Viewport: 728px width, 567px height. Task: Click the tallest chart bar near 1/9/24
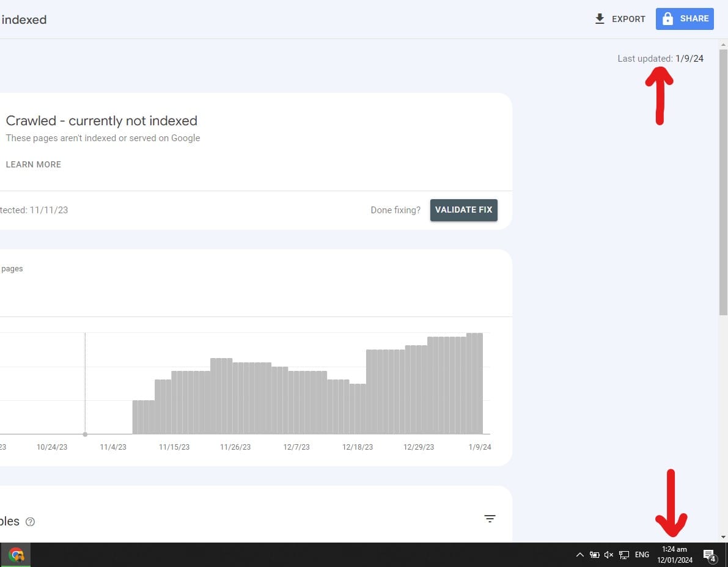pyautogui.click(x=475, y=383)
